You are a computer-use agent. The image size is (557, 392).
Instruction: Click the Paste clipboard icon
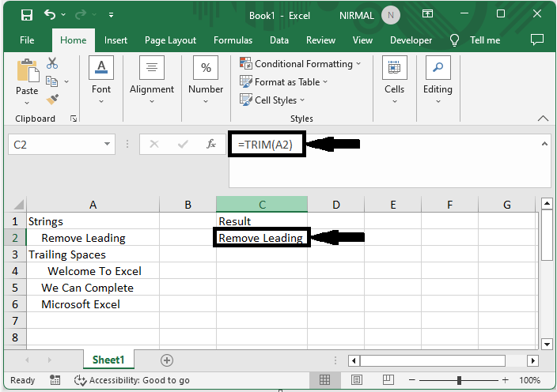point(28,70)
